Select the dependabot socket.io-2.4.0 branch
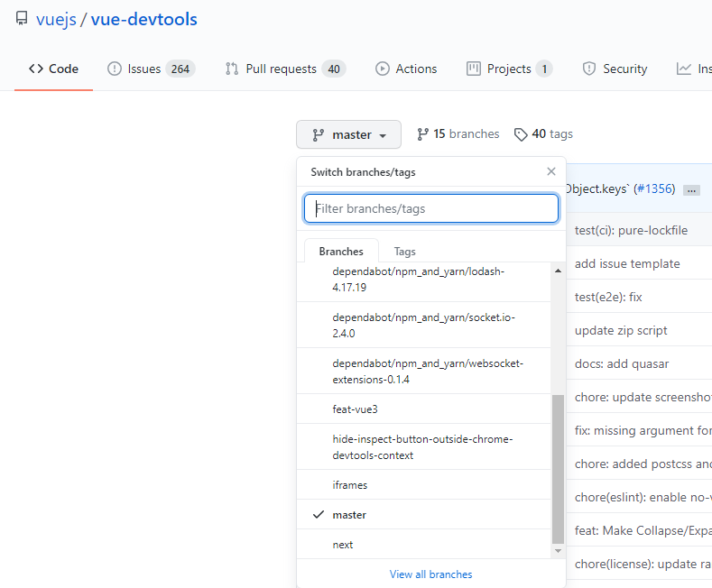712x588 pixels. pos(423,326)
